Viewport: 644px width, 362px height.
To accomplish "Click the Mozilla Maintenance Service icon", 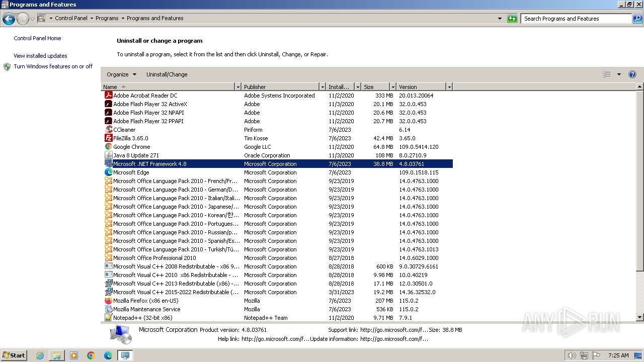I will [108, 309].
